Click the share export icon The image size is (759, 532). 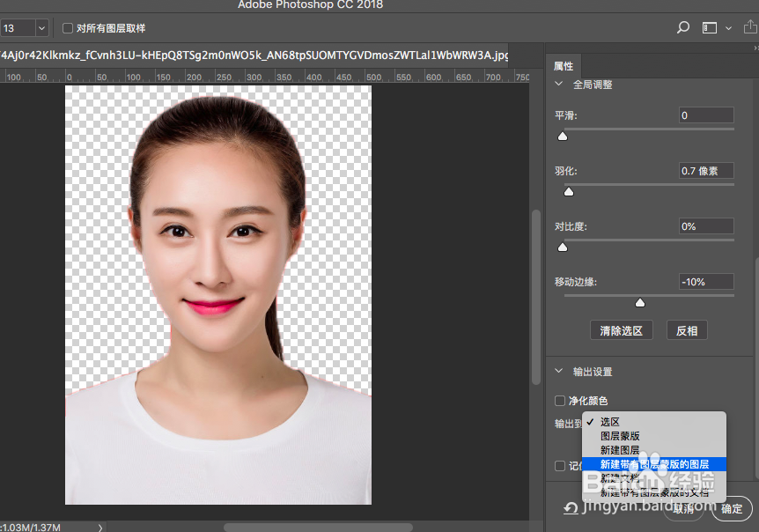coord(750,27)
